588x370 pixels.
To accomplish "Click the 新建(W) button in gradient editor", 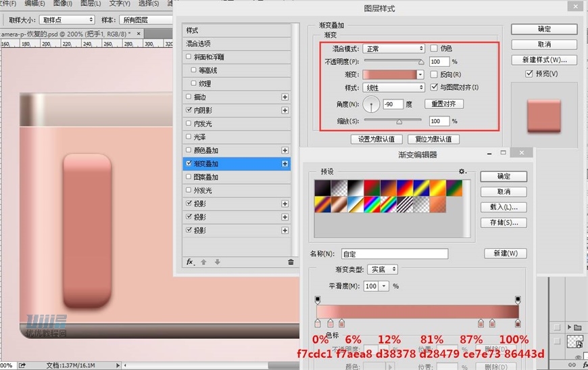I will coord(506,253).
